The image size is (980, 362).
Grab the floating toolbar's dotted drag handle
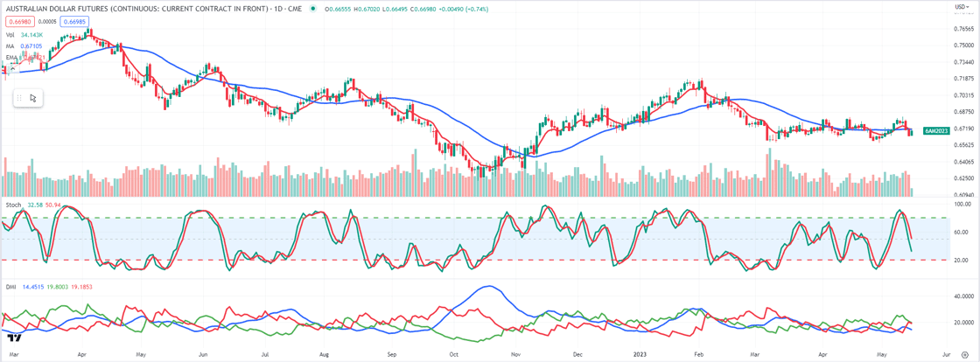[19, 97]
